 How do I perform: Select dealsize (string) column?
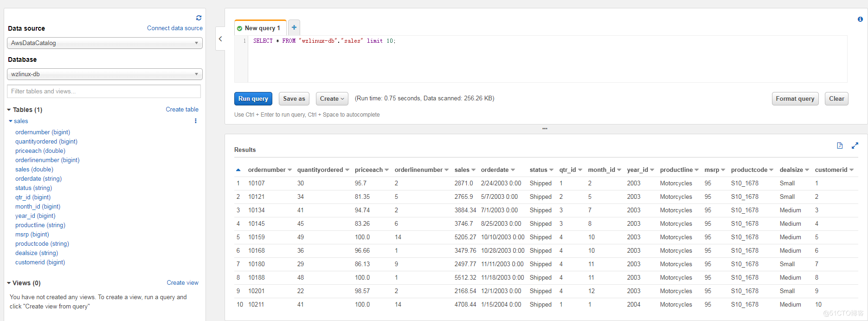[37, 253]
